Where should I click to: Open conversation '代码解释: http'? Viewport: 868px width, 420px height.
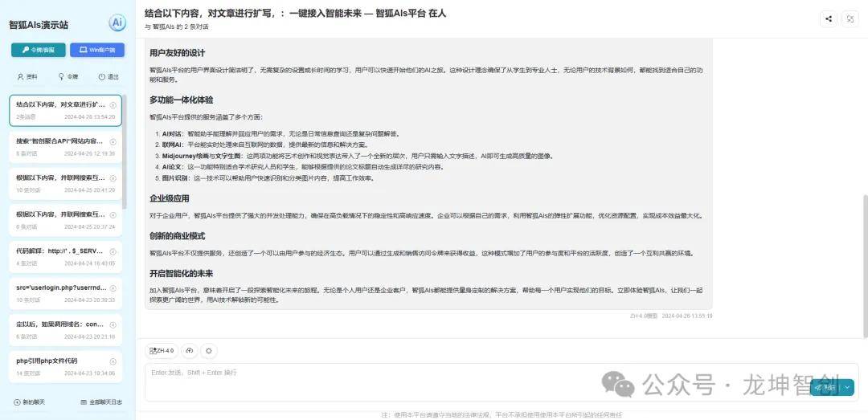(65, 257)
